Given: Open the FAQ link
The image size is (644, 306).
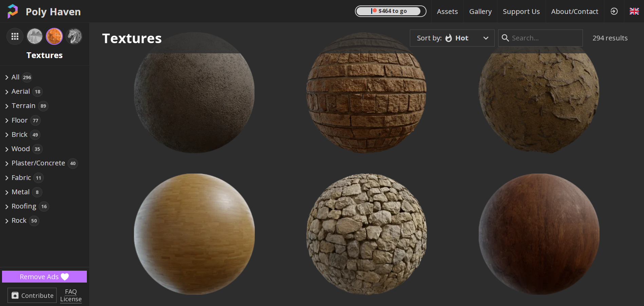Looking at the screenshot, I should click(71, 291).
